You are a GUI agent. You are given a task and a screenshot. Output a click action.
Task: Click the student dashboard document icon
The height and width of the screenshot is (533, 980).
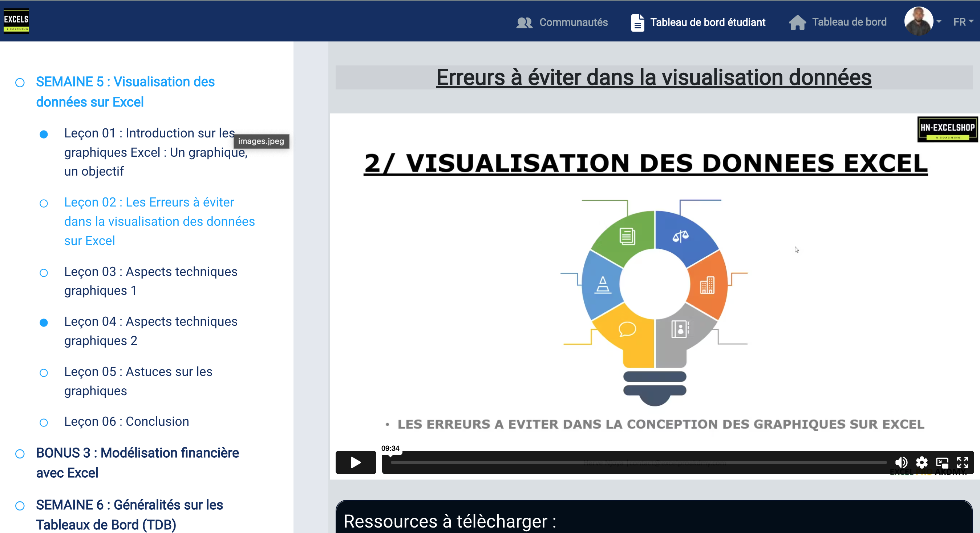[637, 23]
